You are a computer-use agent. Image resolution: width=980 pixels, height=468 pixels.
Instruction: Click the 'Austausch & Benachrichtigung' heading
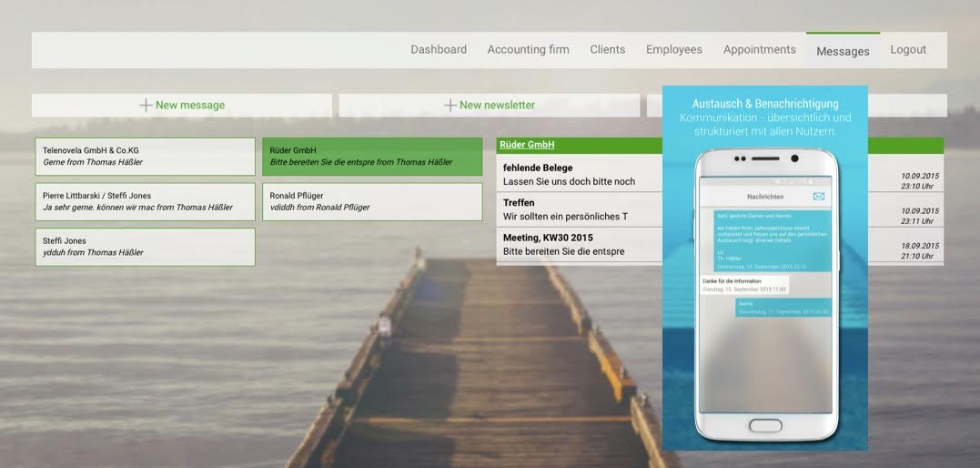pyautogui.click(x=765, y=104)
